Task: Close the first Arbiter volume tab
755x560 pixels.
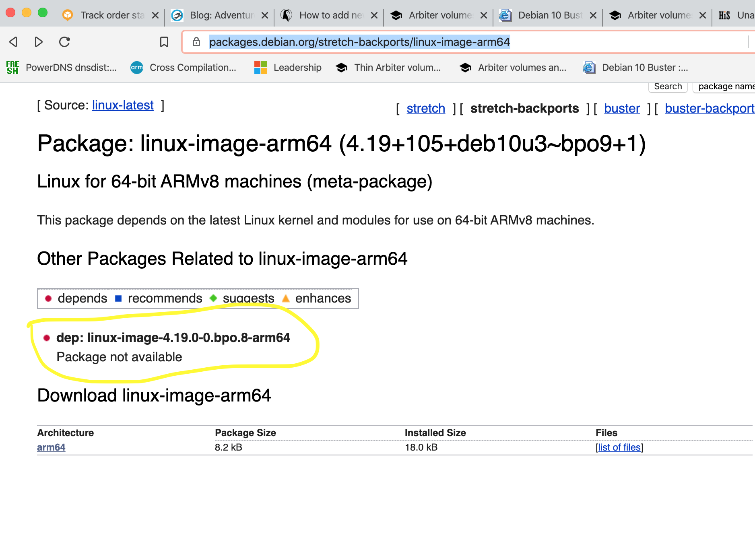Action: pyautogui.click(x=484, y=15)
